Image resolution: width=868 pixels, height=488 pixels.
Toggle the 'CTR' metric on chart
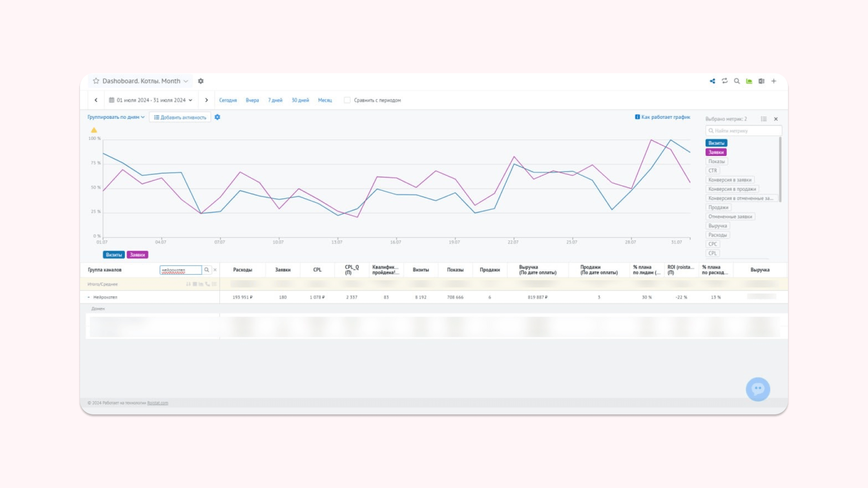(x=712, y=171)
